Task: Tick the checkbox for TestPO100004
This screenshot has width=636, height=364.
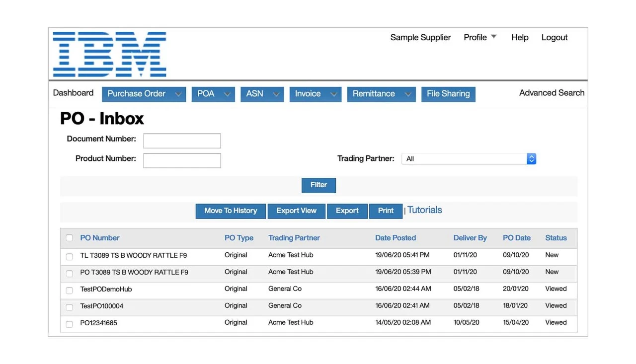Action: 70,307
